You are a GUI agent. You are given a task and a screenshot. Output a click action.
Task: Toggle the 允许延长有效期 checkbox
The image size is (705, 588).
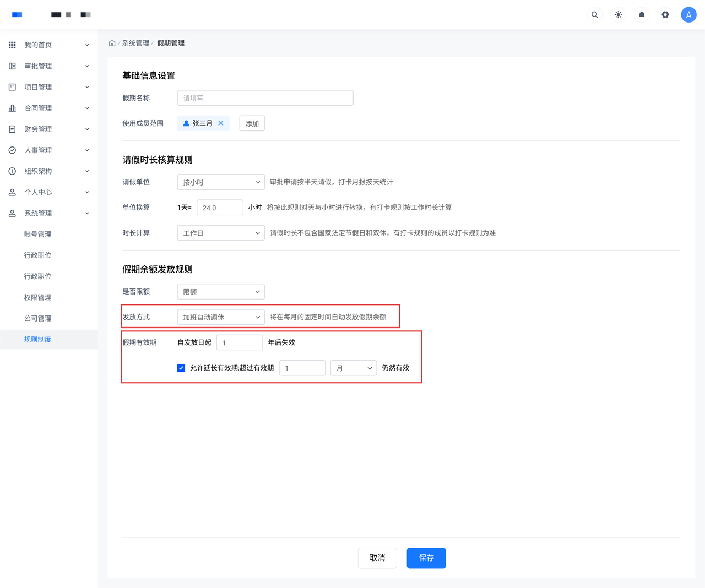tap(181, 368)
